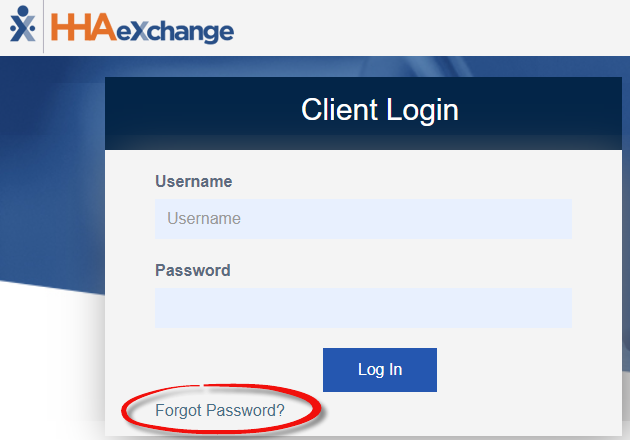Click the bold Password label
The width and height of the screenshot is (630, 440).
(193, 270)
